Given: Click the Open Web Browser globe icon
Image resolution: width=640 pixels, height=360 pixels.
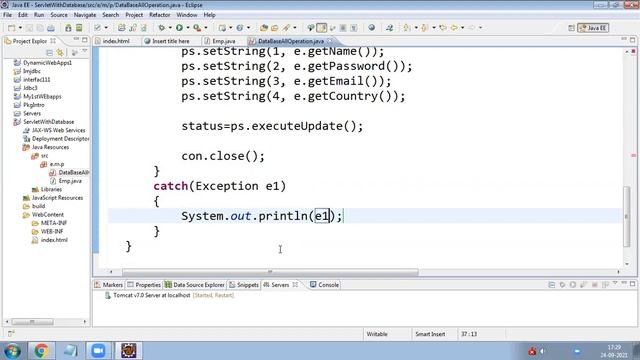Looking at the screenshot, I should 371,28.
